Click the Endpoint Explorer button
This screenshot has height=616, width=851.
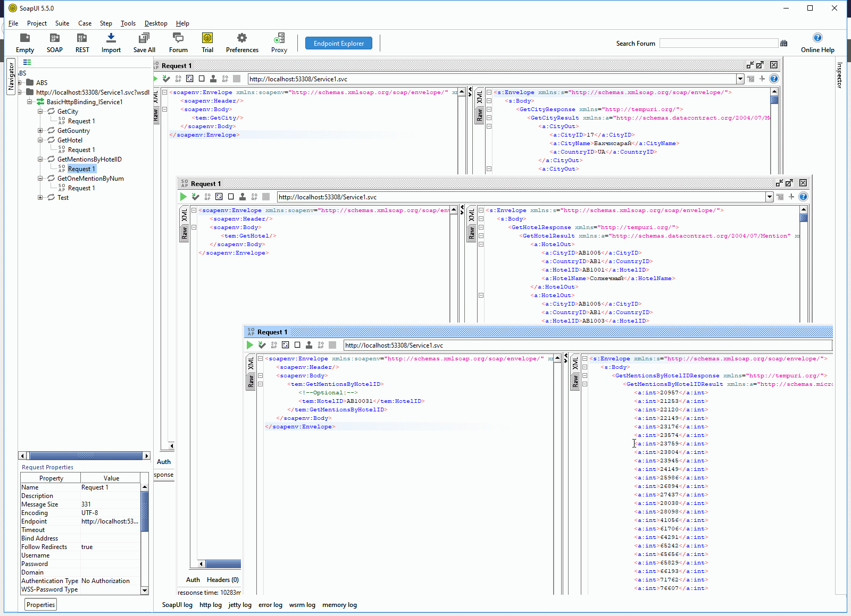tap(339, 44)
